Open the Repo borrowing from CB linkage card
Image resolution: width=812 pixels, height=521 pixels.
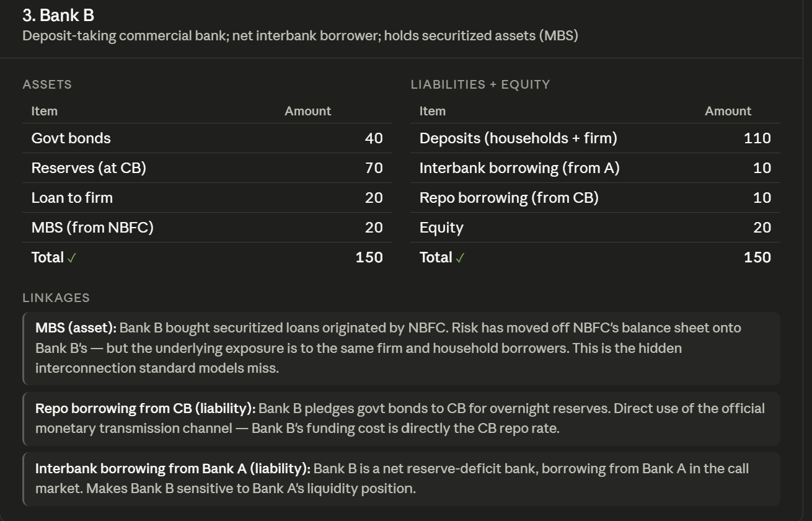pos(401,419)
